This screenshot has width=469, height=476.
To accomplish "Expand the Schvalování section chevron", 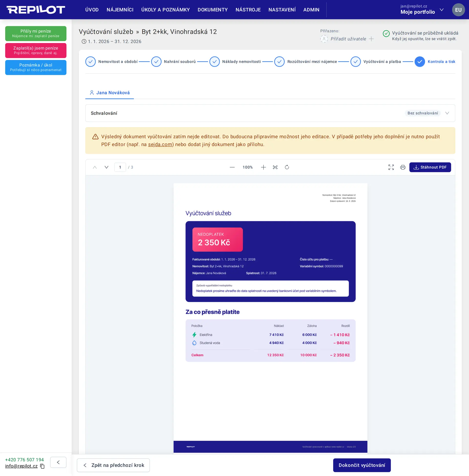I will (447, 113).
